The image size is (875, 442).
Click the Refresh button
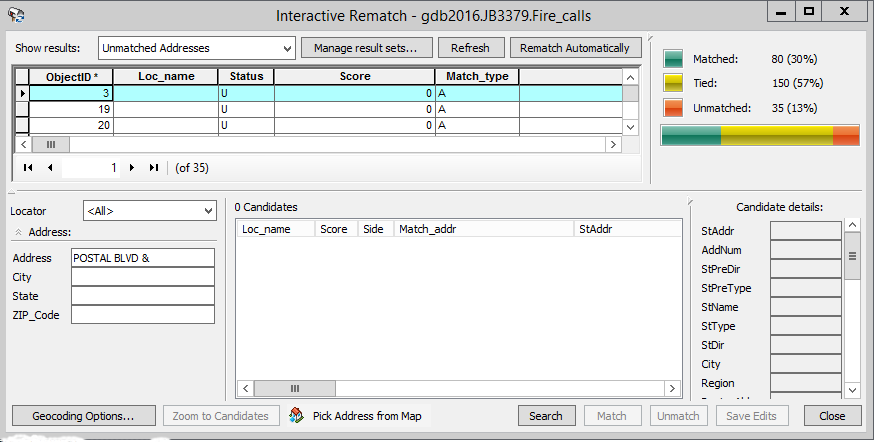click(470, 48)
